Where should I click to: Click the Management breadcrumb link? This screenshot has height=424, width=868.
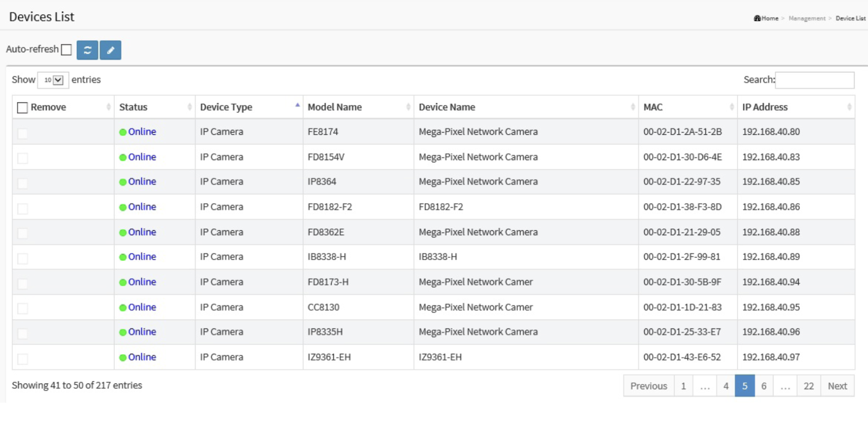pyautogui.click(x=806, y=18)
